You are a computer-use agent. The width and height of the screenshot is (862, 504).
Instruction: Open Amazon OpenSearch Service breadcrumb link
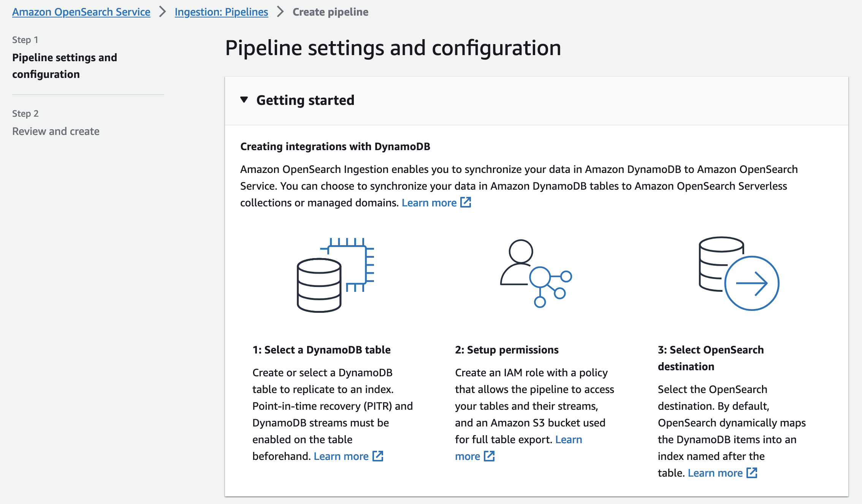(x=81, y=12)
